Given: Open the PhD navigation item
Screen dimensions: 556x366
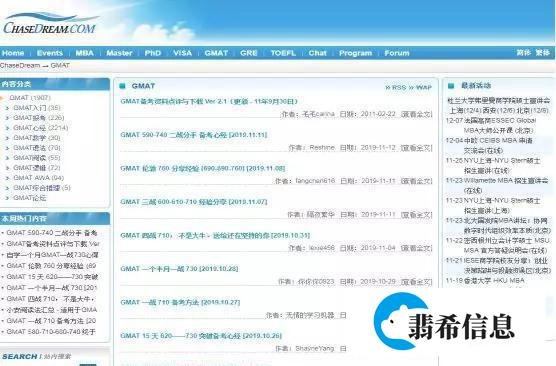Looking at the screenshot, I should (153, 53).
